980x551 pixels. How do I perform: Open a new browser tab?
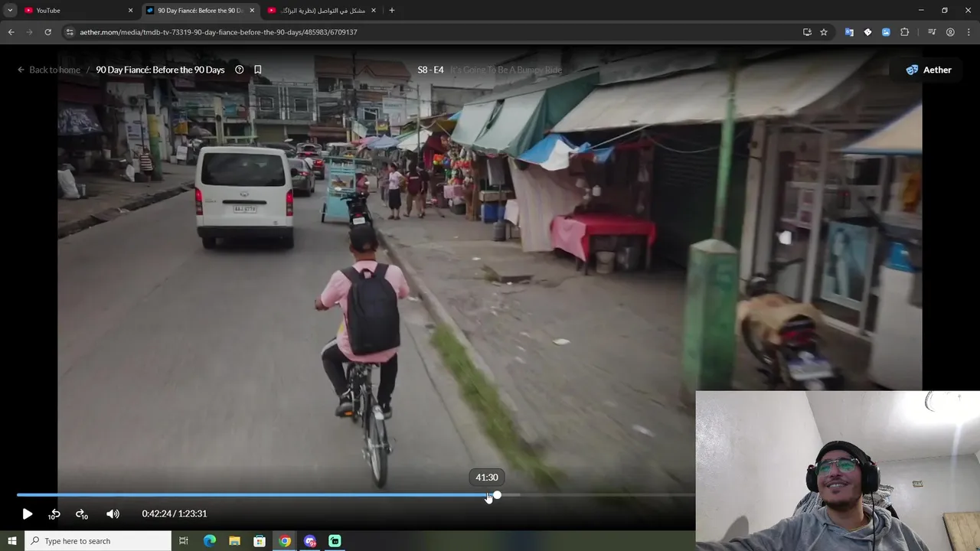click(392, 11)
